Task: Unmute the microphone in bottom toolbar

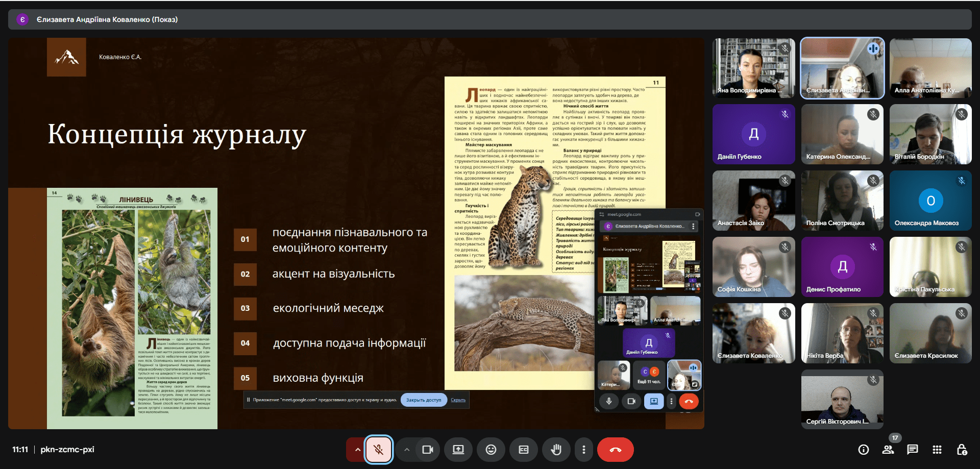Action: 378,450
